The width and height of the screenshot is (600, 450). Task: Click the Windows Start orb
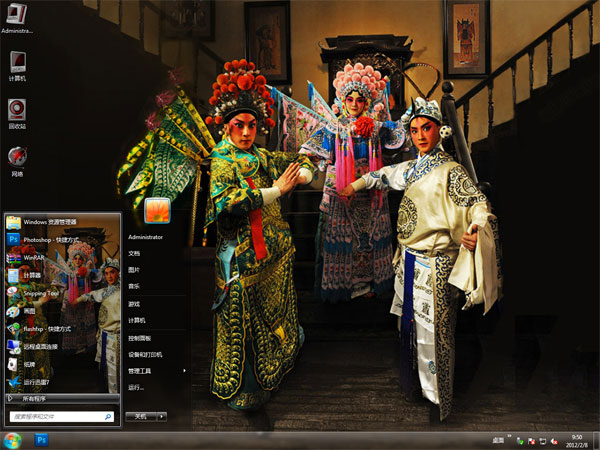pos(12,440)
